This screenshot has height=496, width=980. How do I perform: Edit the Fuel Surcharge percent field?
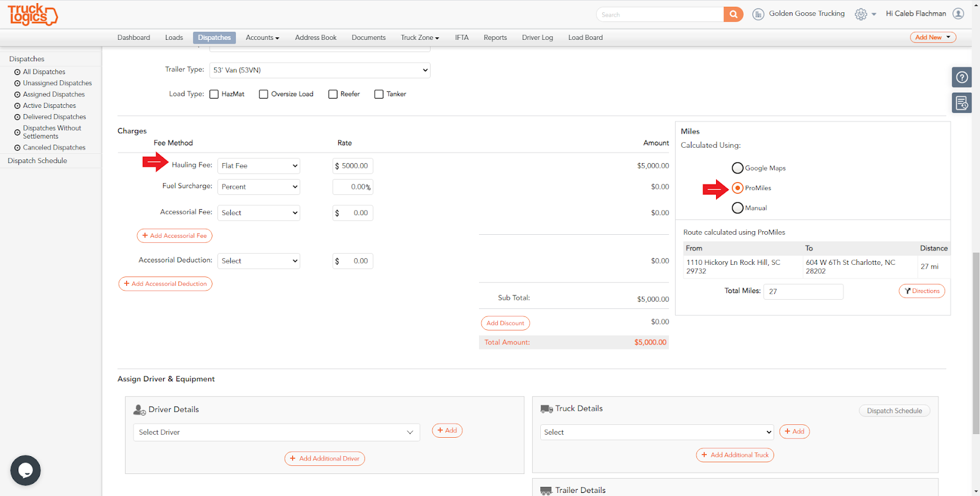pos(353,187)
